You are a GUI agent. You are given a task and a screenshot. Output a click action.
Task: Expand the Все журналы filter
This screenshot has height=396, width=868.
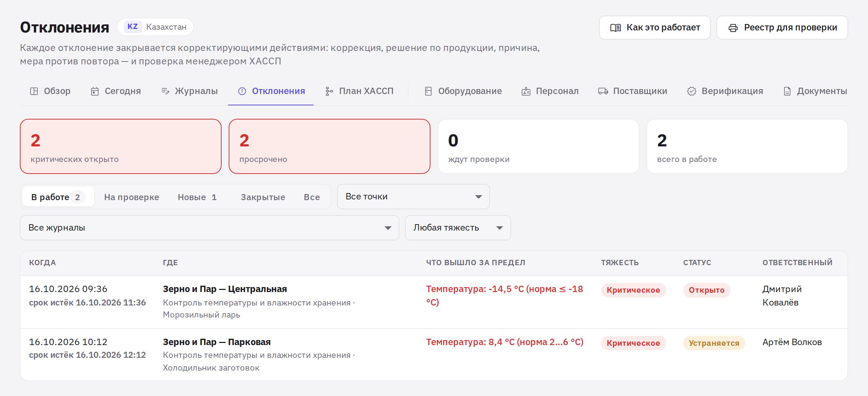click(x=210, y=228)
